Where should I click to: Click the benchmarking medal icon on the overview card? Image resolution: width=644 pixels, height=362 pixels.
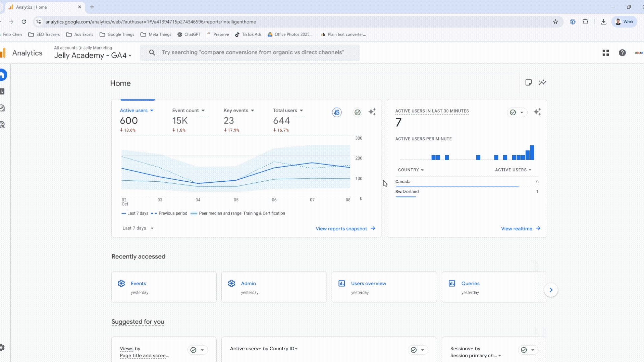click(x=337, y=112)
